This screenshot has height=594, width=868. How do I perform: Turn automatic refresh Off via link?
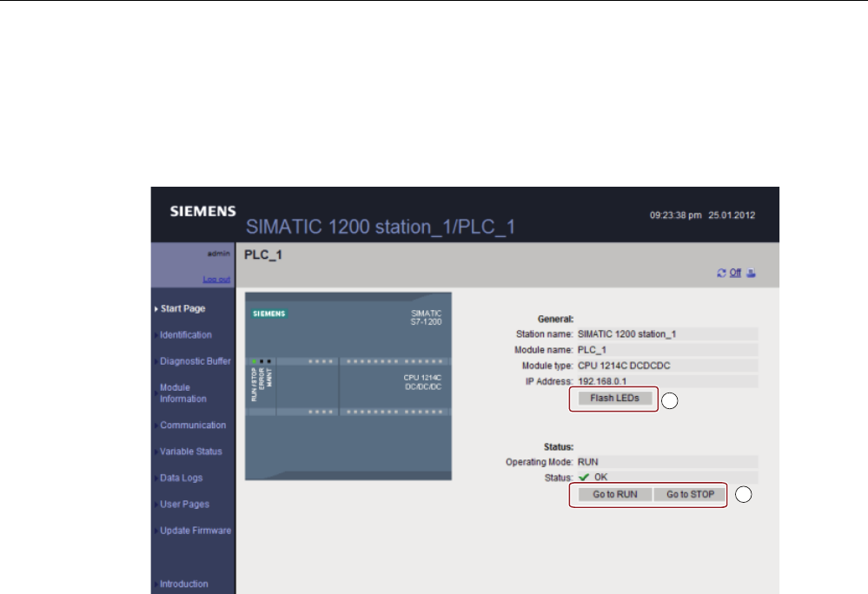click(735, 273)
